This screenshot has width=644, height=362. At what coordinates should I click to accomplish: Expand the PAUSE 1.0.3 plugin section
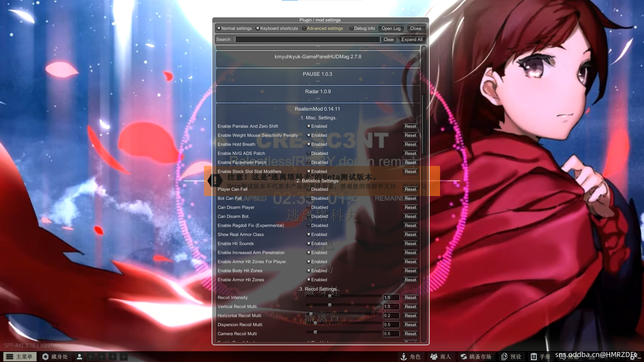(x=317, y=74)
